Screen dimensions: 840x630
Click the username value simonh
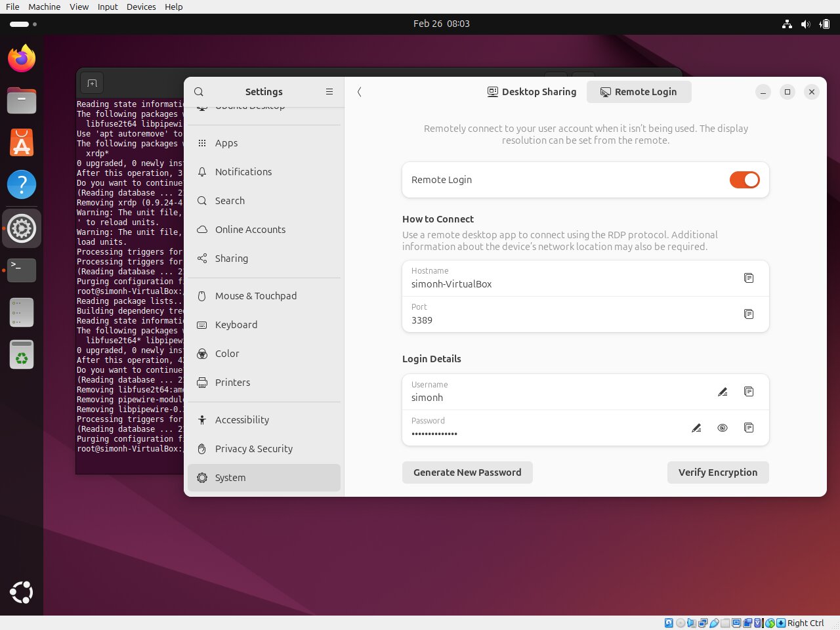(x=427, y=398)
